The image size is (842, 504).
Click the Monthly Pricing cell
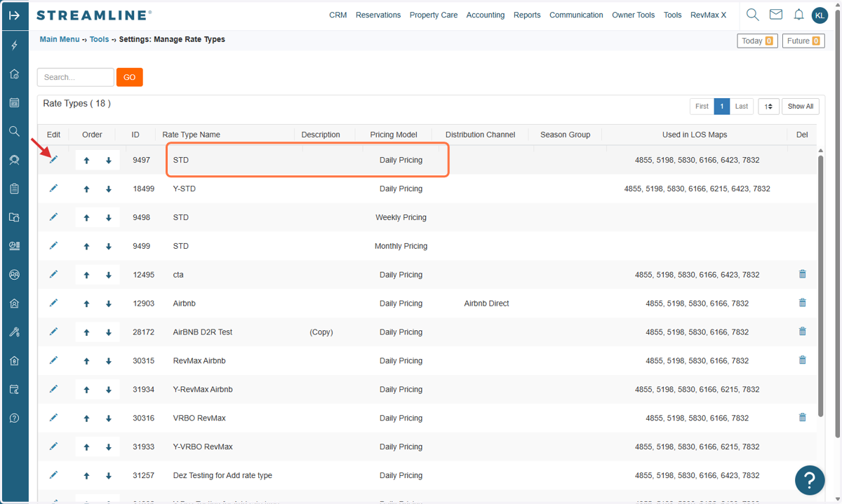[x=401, y=246]
